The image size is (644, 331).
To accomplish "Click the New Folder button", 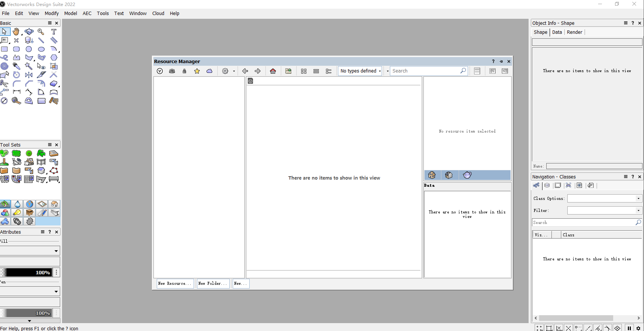I will [x=213, y=284].
